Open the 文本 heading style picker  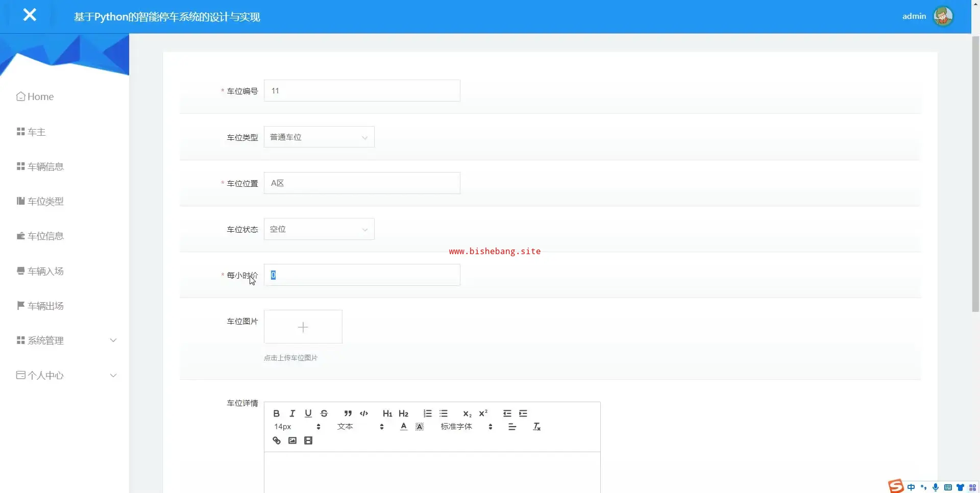[x=360, y=427]
